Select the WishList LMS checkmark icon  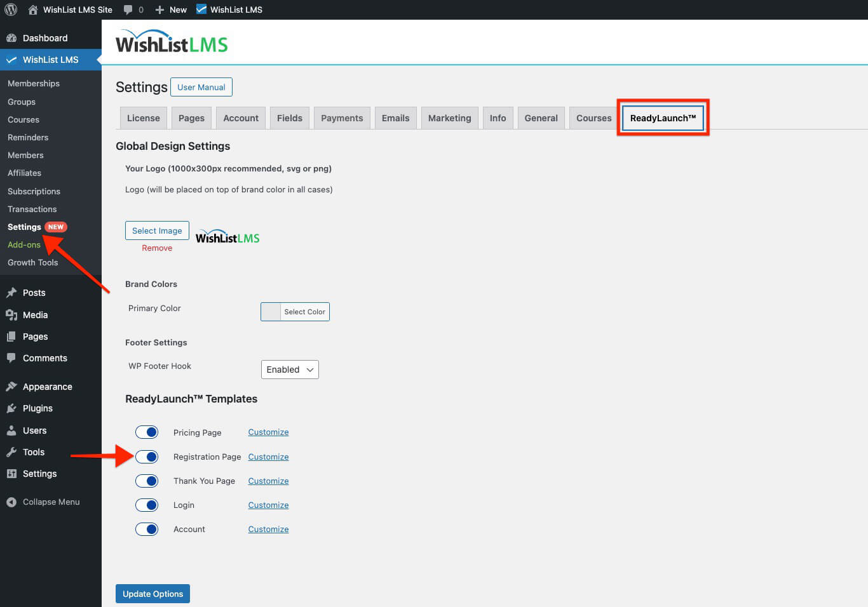[x=11, y=60]
